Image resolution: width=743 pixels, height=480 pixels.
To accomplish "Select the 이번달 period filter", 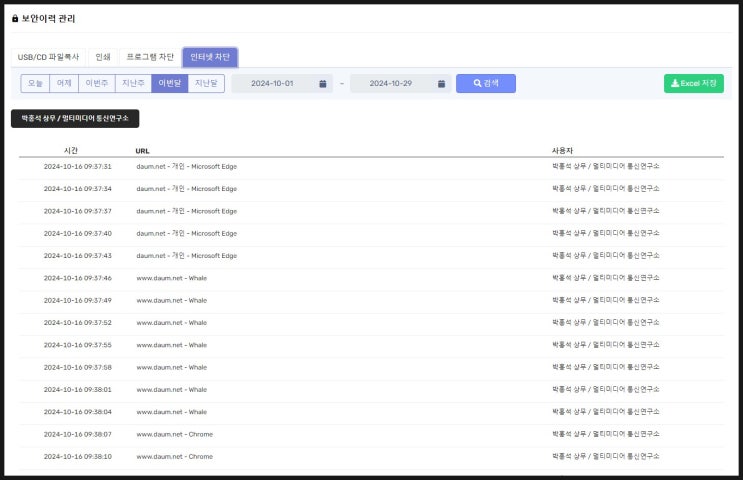I will pyautogui.click(x=170, y=83).
